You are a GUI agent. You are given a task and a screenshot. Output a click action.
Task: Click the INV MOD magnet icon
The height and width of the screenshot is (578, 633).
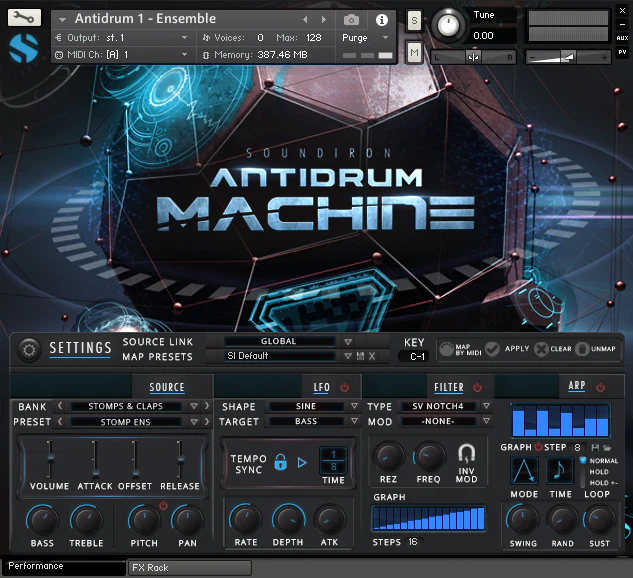coord(466,455)
